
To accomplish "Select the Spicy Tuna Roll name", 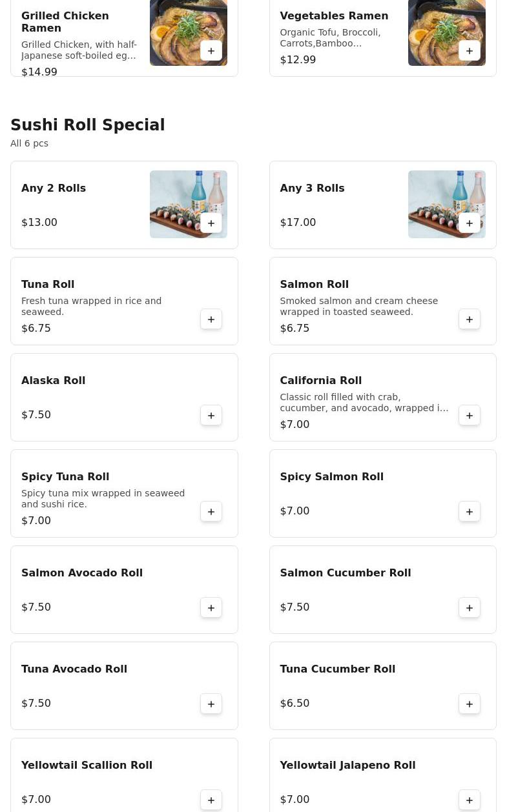I will (65, 477).
